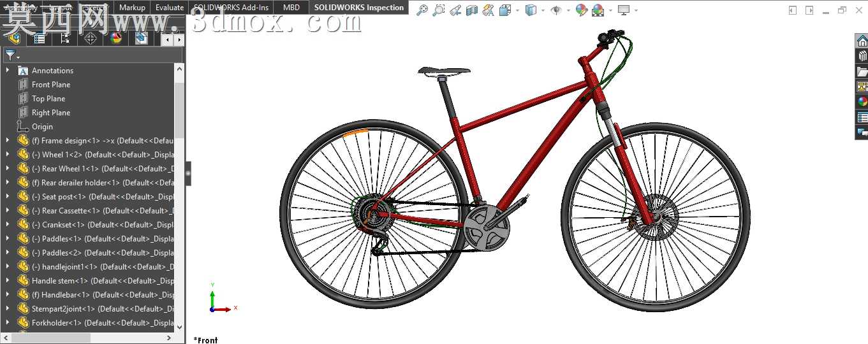
Task: Toggle Hide/Show Items eye icon
Action: [x=555, y=10]
